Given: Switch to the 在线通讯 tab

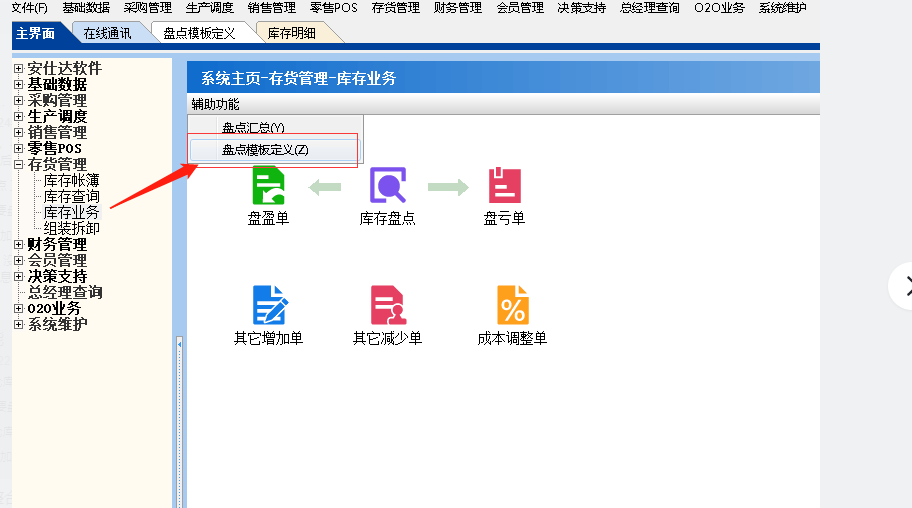Looking at the screenshot, I should click(x=108, y=33).
